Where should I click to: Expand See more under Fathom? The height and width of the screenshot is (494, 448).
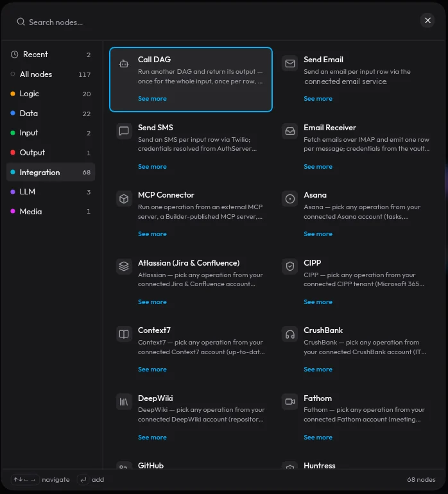(x=318, y=438)
